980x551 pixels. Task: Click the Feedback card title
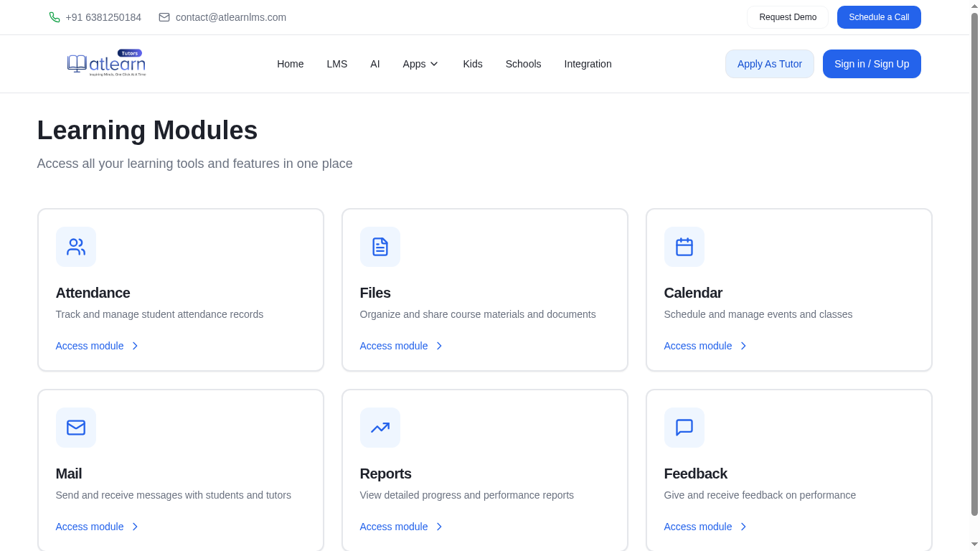696,474
